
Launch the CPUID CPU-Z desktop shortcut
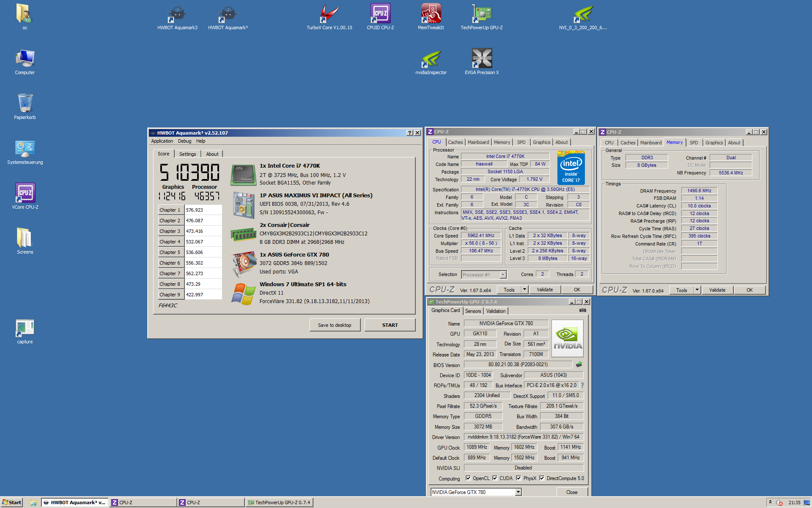tap(380, 17)
